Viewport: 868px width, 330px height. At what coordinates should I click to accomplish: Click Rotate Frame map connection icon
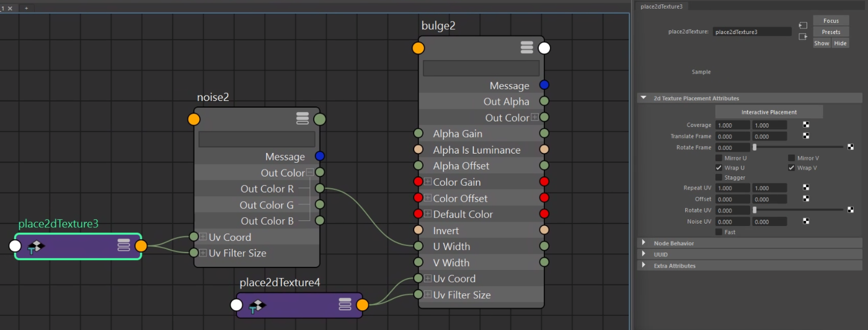[851, 147]
